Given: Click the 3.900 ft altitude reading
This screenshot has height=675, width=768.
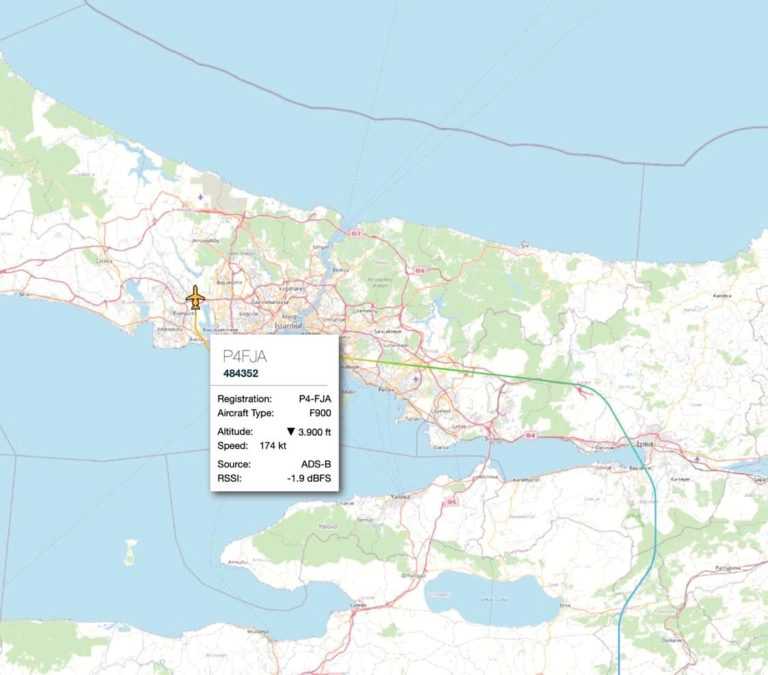Looking at the screenshot, I should pos(314,431).
